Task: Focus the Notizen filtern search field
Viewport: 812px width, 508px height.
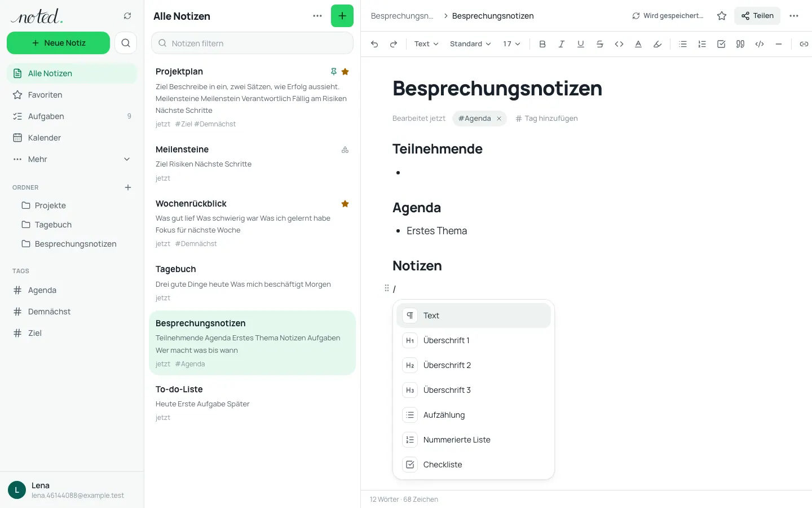Action: click(252, 43)
